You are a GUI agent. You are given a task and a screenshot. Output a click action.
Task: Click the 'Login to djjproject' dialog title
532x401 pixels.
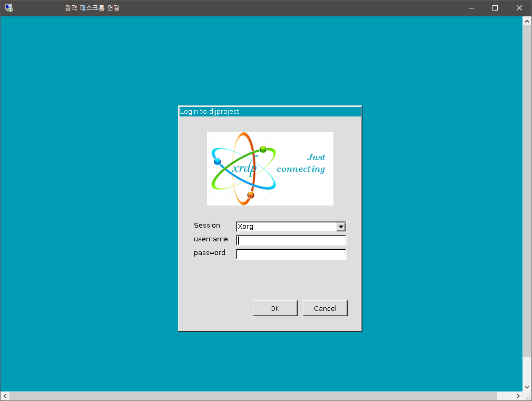tap(210, 112)
